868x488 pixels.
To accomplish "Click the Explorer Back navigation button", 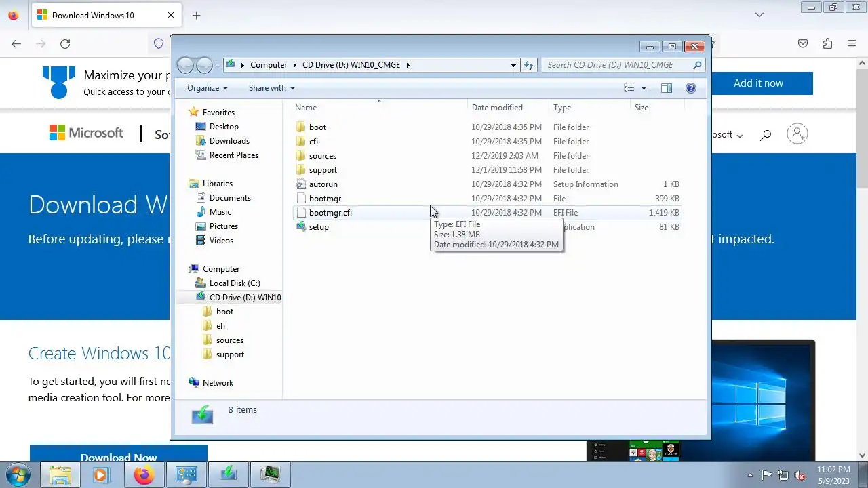I will click(x=185, y=65).
